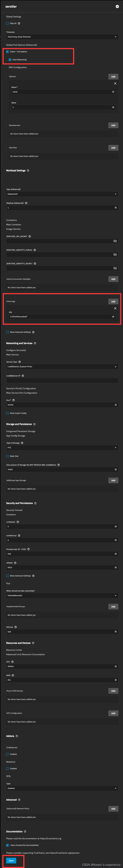Add another Extra Args entry

(x=113, y=301)
